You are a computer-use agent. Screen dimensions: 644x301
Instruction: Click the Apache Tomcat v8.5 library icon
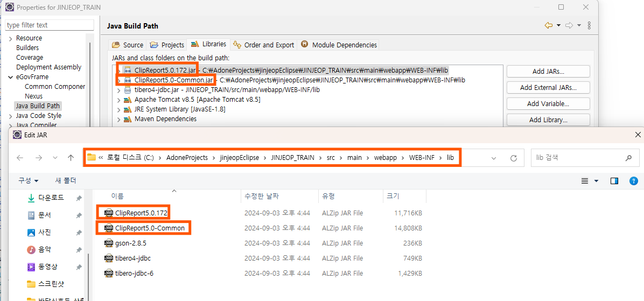[x=127, y=100]
